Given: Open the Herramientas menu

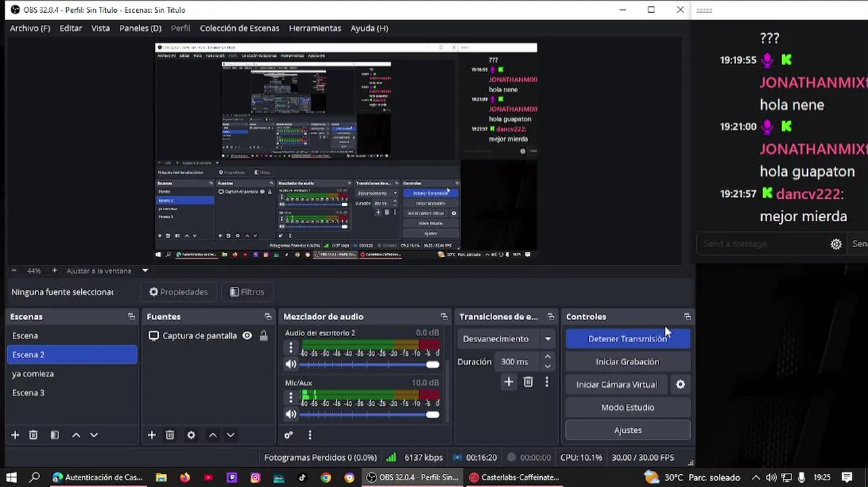Looking at the screenshot, I should (x=315, y=28).
